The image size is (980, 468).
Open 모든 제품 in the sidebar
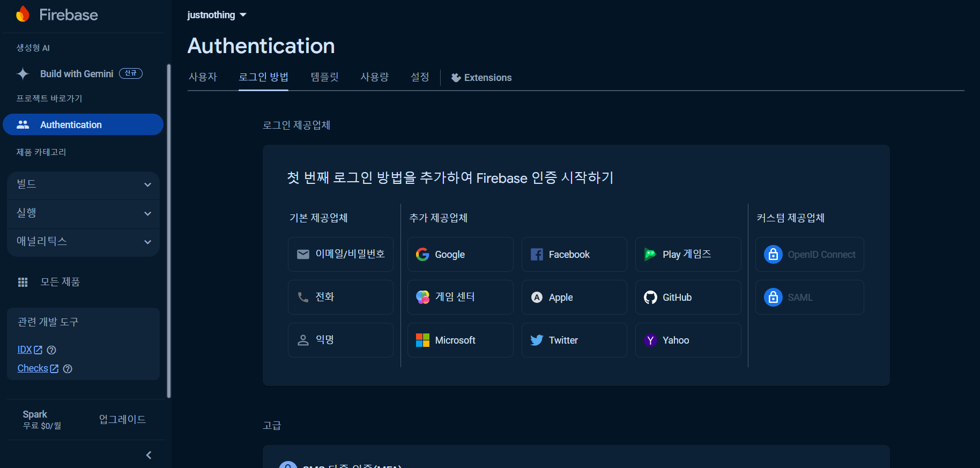pyautogui.click(x=60, y=282)
